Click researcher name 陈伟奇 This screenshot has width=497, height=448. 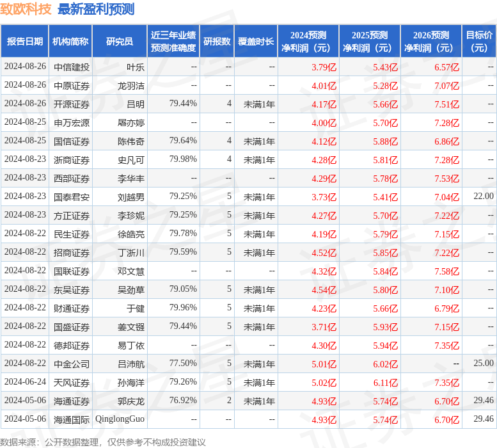[131, 141]
